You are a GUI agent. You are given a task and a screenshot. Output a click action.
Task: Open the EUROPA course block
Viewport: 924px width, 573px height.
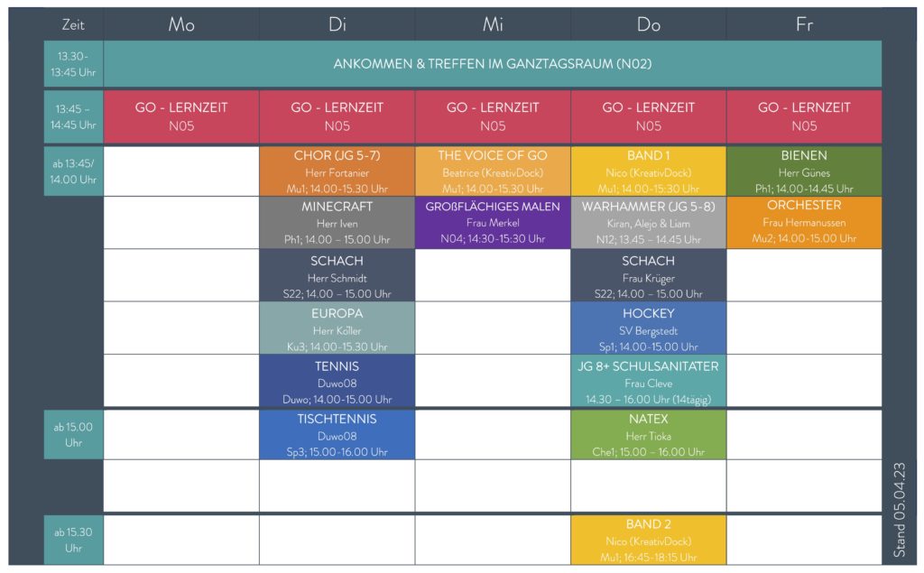click(x=337, y=328)
